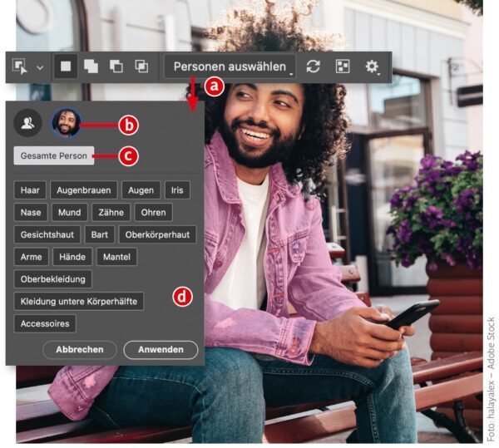The image size is (499, 448).
Task: Open the gear settings menu
Action: (x=372, y=66)
